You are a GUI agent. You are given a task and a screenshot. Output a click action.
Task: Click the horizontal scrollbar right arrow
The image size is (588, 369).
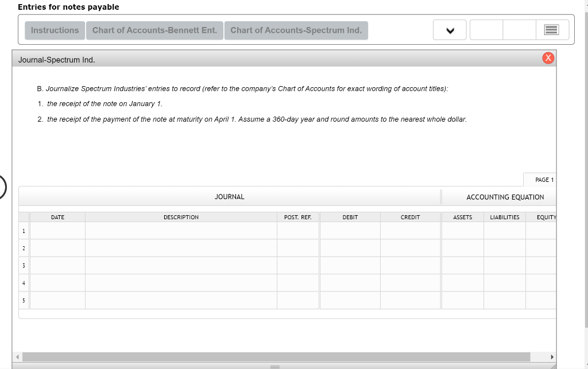click(x=552, y=357)
